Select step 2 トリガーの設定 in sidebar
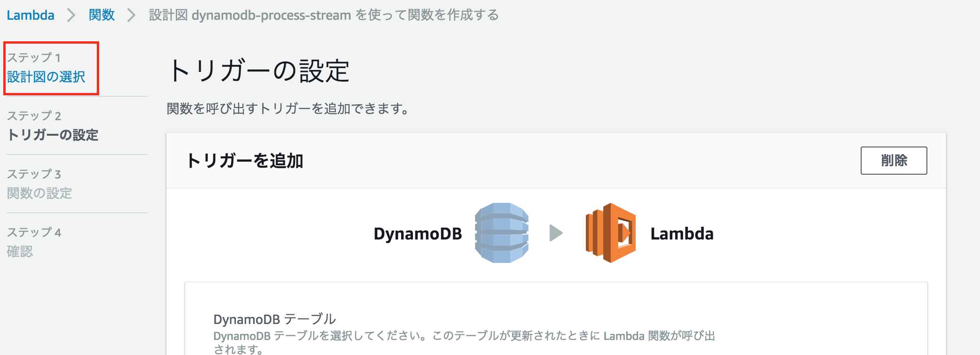The image size is (980, 355). pos(53,135)
